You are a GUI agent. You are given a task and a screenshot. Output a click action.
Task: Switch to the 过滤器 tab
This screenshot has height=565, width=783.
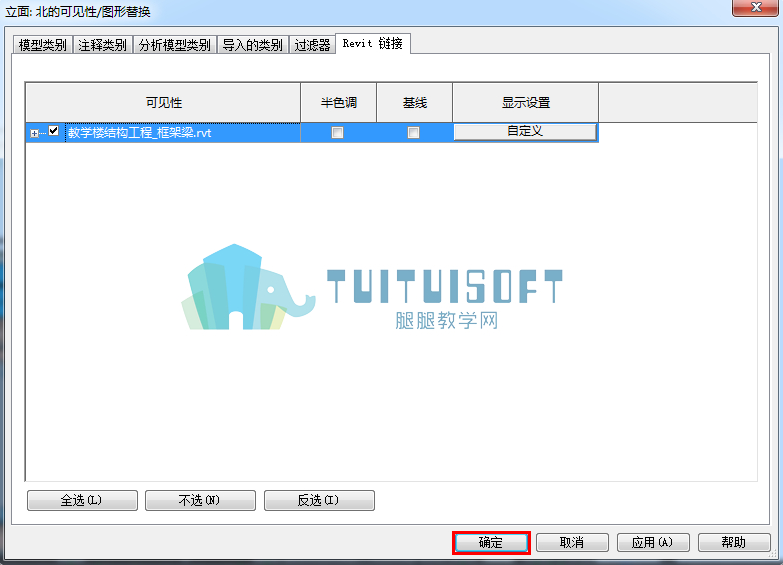(312, 45)
